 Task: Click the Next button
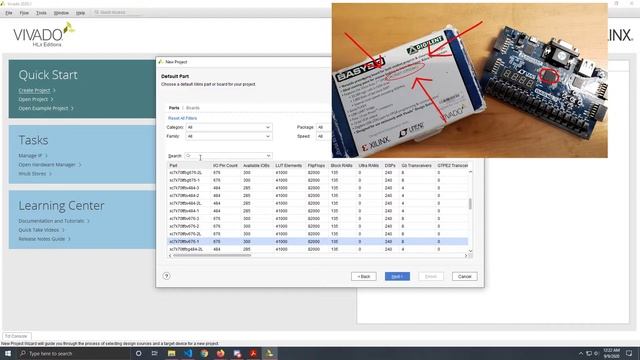(397, 276)
